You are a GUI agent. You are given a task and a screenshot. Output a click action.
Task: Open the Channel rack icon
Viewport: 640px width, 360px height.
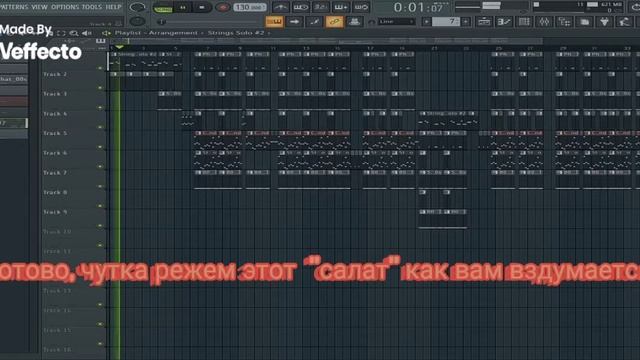[x=524, y=22]
